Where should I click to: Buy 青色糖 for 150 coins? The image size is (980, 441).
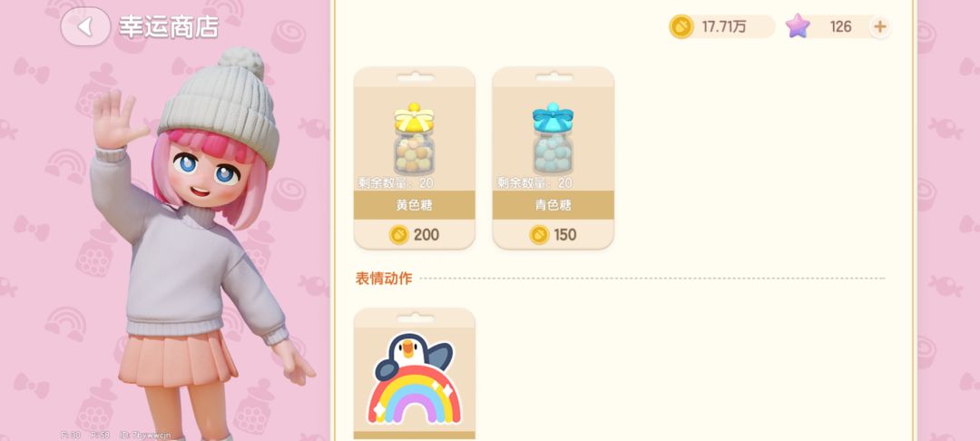(x=554, y=235)
